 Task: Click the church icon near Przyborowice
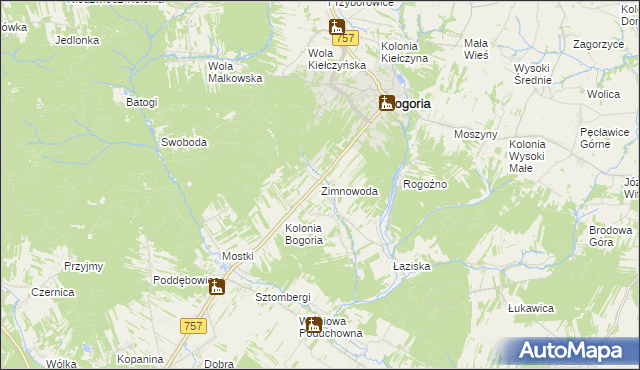coord(337,27)
